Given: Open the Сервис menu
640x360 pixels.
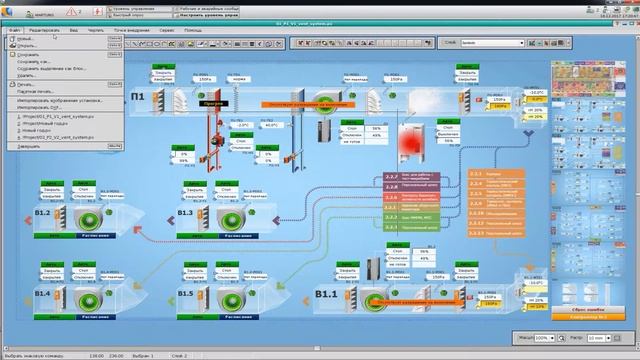Looking at the screenshot, I should [x=167, y=30].
